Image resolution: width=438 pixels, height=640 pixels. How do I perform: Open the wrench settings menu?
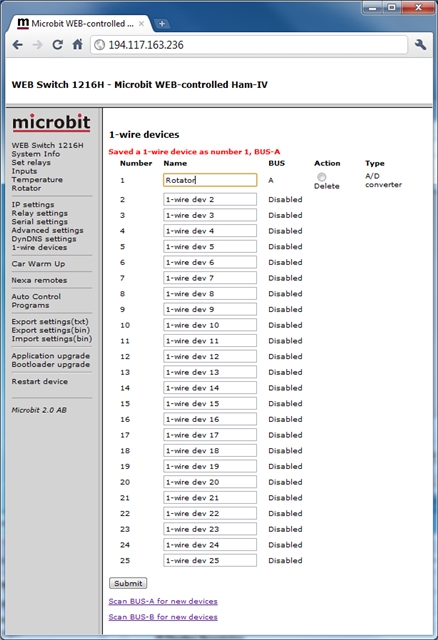[420, 44]
